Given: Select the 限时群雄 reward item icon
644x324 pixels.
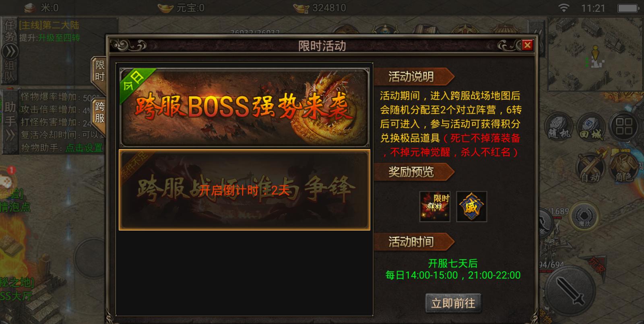Looking at the screenshot, I should pos(435,206).
